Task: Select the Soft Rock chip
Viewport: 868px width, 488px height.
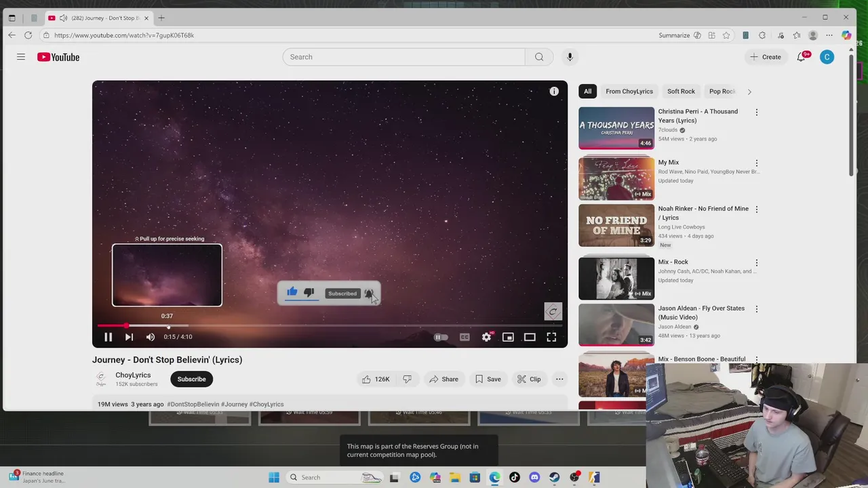Action: (x=681, y=91)
